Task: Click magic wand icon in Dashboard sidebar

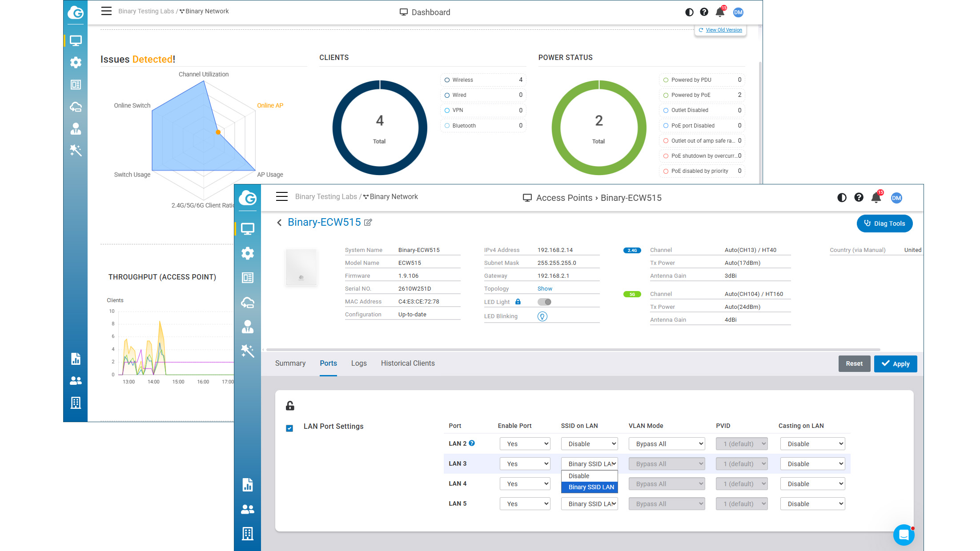Action: click(x=76, y=150)
